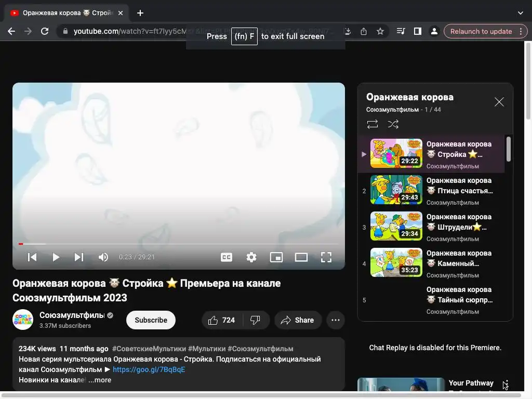This screenshot has width=532, height=399.
Task: Mute the video volume
Action: [x=103, y=257]
